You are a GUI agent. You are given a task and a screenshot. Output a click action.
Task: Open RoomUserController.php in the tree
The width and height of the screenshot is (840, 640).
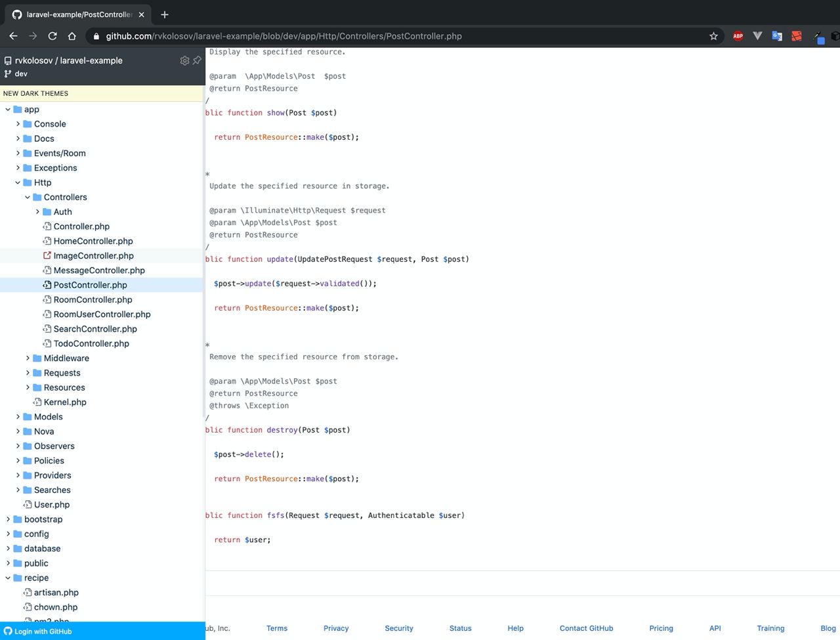[x=102, y=314]
